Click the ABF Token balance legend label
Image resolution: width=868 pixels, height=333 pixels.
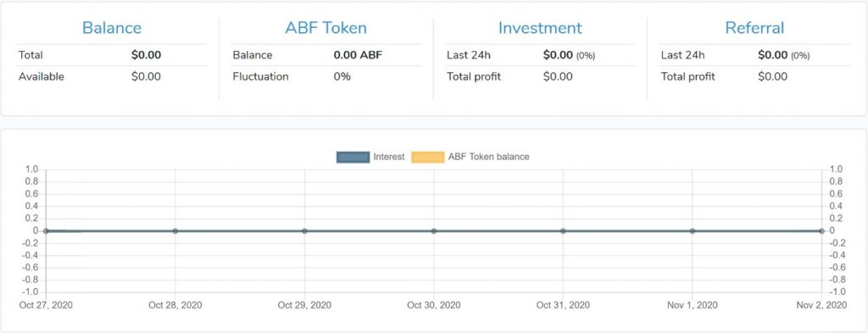[489, 157]
